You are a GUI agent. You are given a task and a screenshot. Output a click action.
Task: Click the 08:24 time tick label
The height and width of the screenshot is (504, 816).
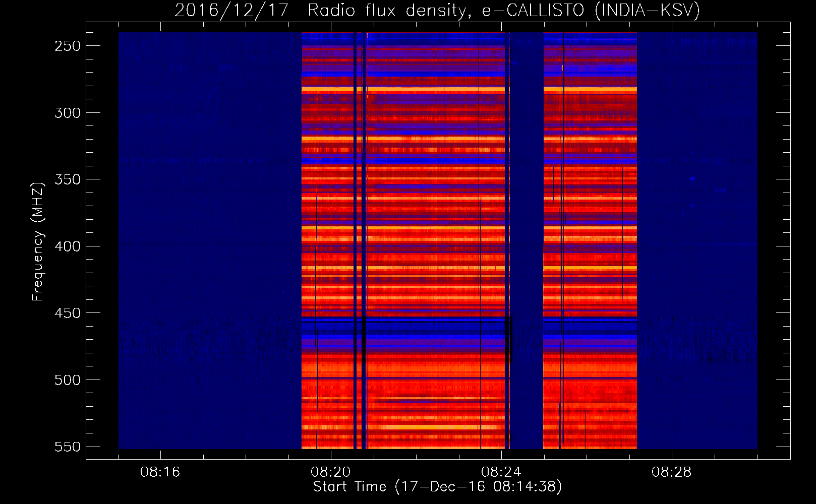[x=501, y=472]
